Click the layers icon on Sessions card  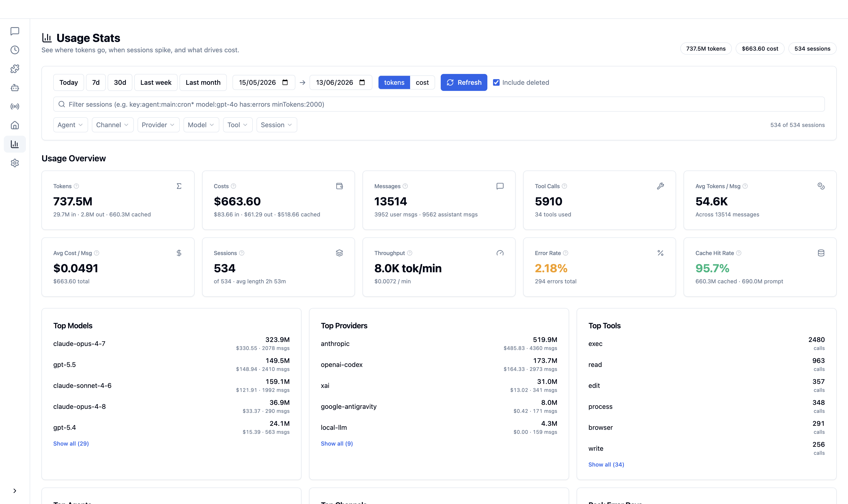(339, 253)
